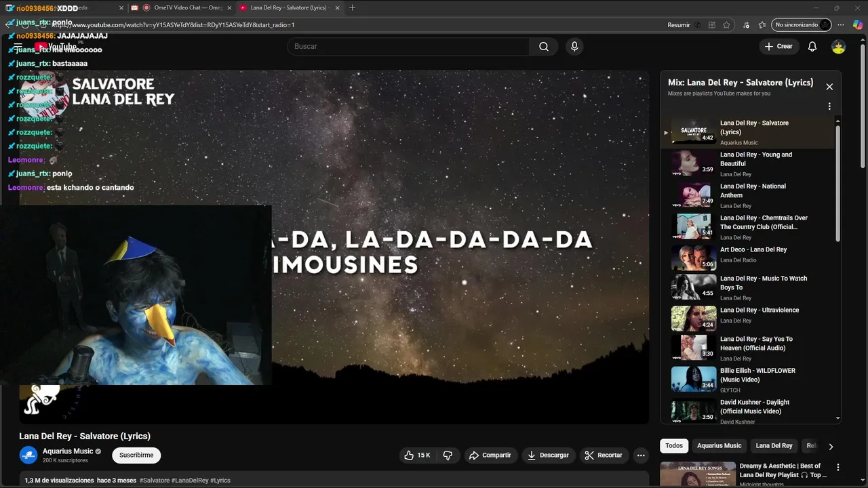Image resolution: width=868 pixels, height=488 pixels.
Task: Click the Lana Del Rey - Salvatore (Lyrics) title
Action: (x=85, y=436)
